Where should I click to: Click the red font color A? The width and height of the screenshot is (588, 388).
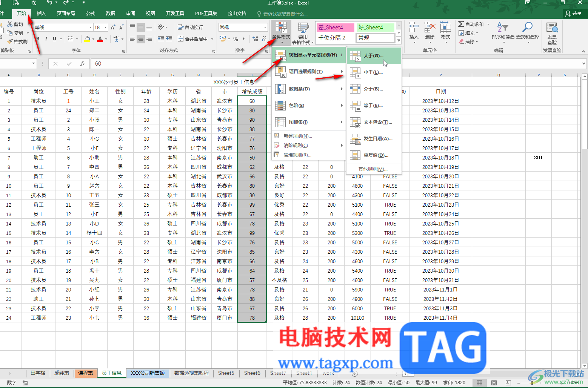(x=100, y=39)
